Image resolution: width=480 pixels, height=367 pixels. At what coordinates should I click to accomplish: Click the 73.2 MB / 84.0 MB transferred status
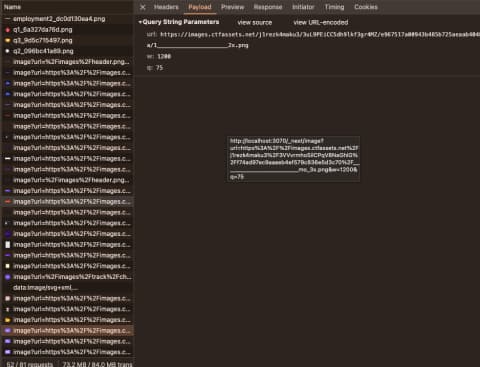point(97,364)
